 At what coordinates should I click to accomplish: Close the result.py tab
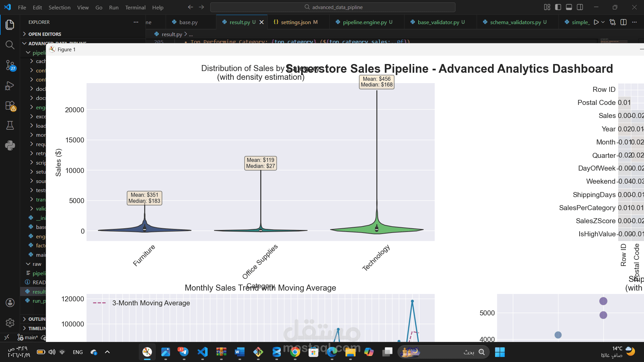pyautogui.click(x=262, y=22)
